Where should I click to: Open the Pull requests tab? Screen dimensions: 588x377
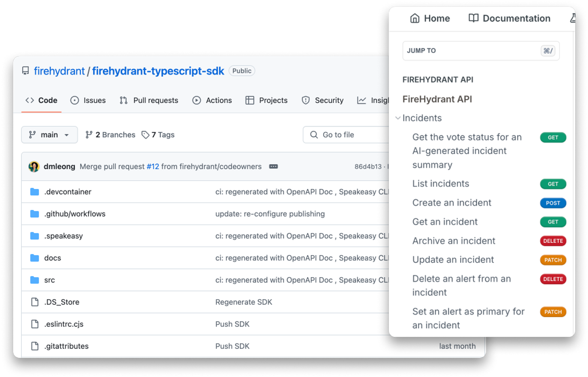(x=149, y=101)
